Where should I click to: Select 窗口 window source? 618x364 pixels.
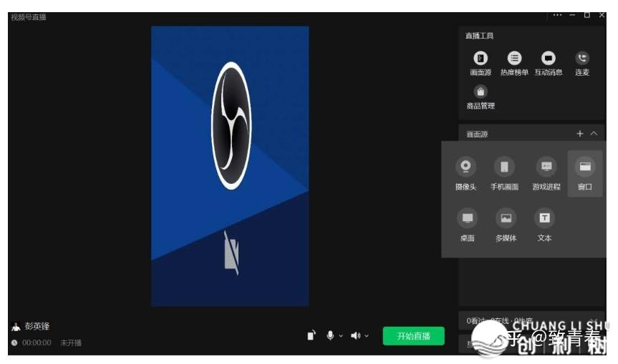point(585,173)
